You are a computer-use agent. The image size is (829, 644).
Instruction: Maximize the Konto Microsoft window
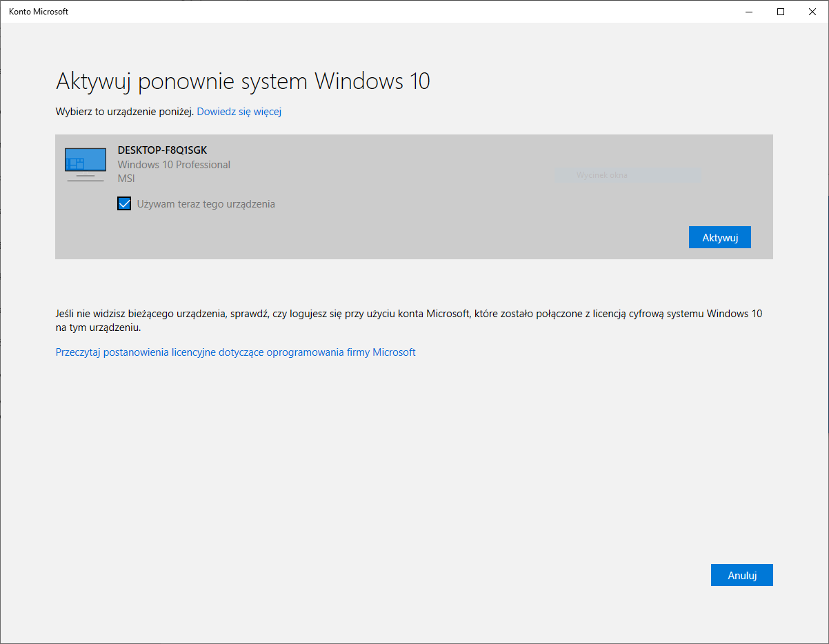pyautogui.click(x=781, y=12)
